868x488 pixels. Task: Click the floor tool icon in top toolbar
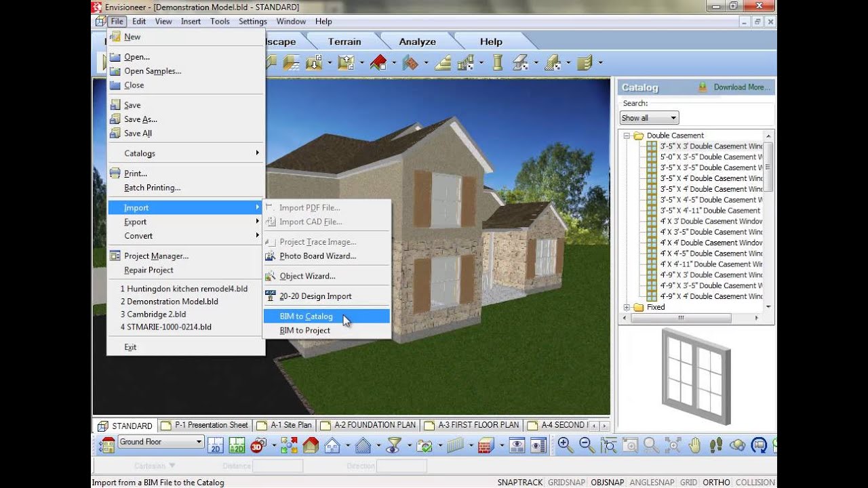pos(292,63)
